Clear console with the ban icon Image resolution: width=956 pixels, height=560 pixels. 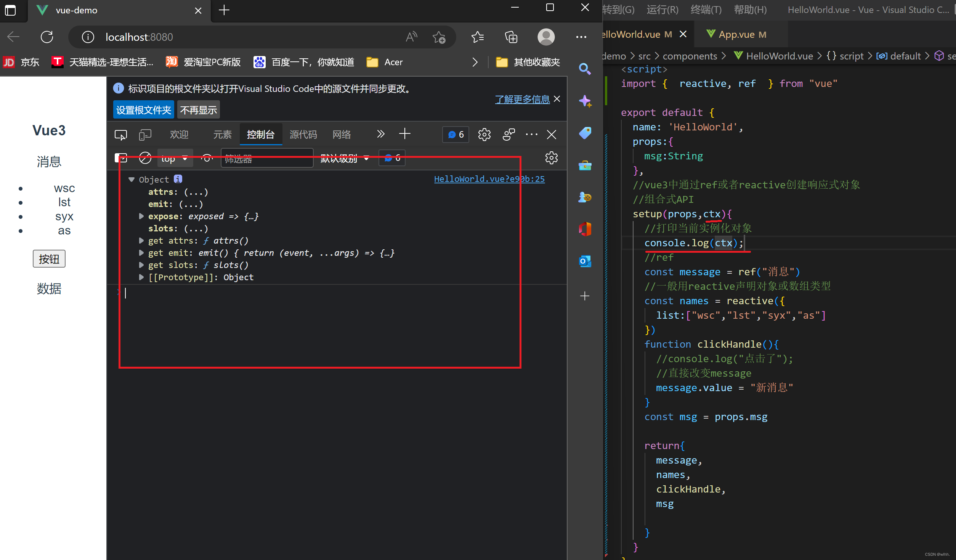click(x=145, y=158)
